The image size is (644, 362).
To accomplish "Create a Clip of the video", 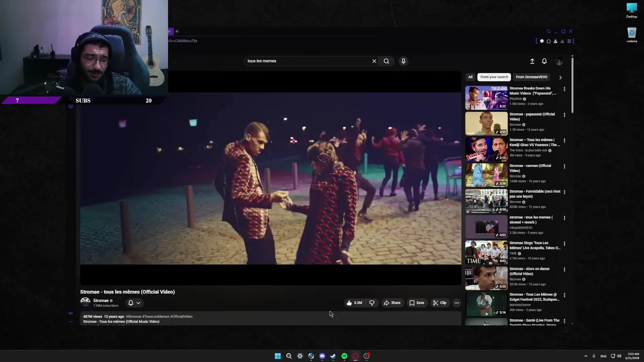I will [x=439, y=303].
